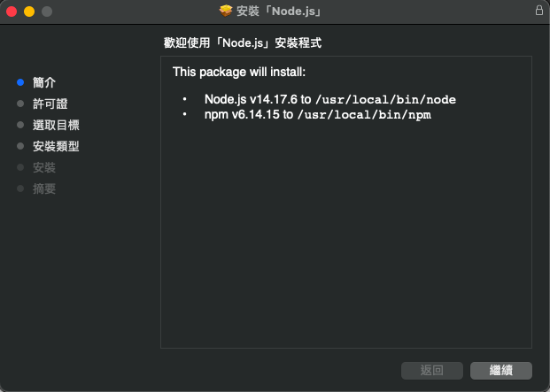Select the 簡介 step in sidebar
The image size is (550, 392).
tap(44, 82)
